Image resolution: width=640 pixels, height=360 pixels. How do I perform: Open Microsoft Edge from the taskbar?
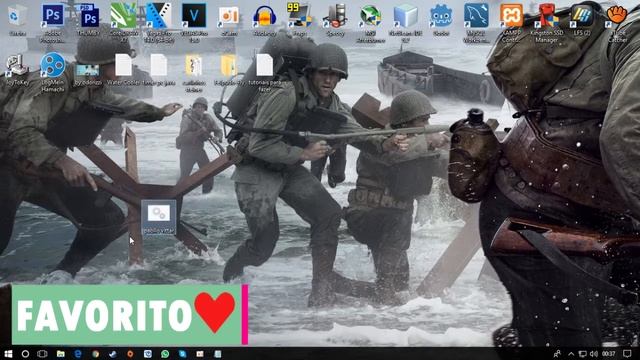click(x=78, y=353)
